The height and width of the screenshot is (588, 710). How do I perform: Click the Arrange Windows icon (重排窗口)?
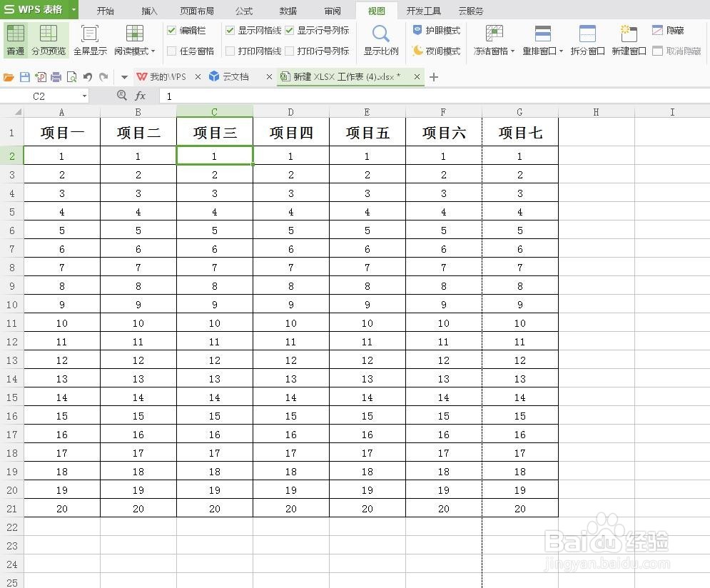[542, 34]
